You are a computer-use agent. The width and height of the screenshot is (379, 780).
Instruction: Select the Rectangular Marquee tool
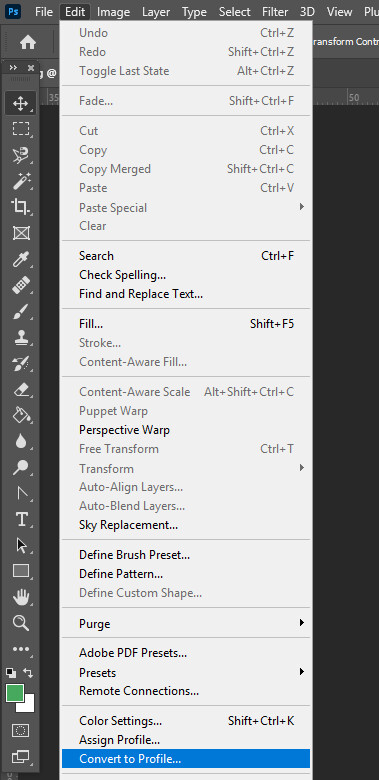[x=20, y=129]
